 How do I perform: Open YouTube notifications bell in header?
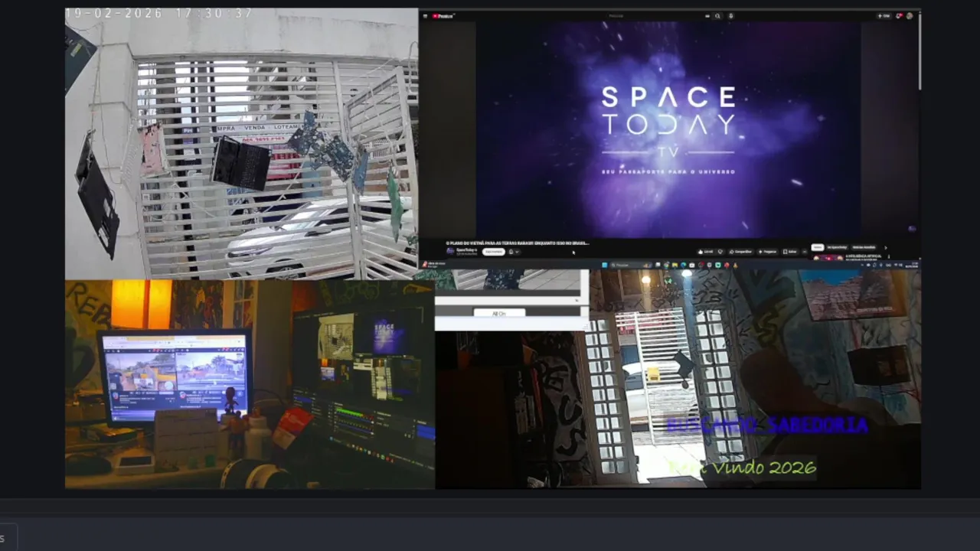click(x=899, y=15)
